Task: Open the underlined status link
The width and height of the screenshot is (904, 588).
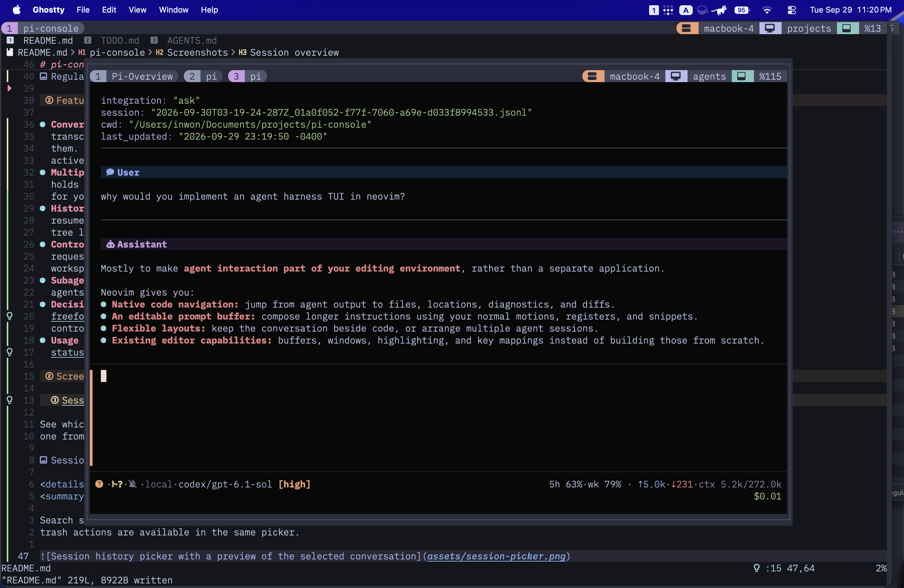Action: (x=67, y=352)
